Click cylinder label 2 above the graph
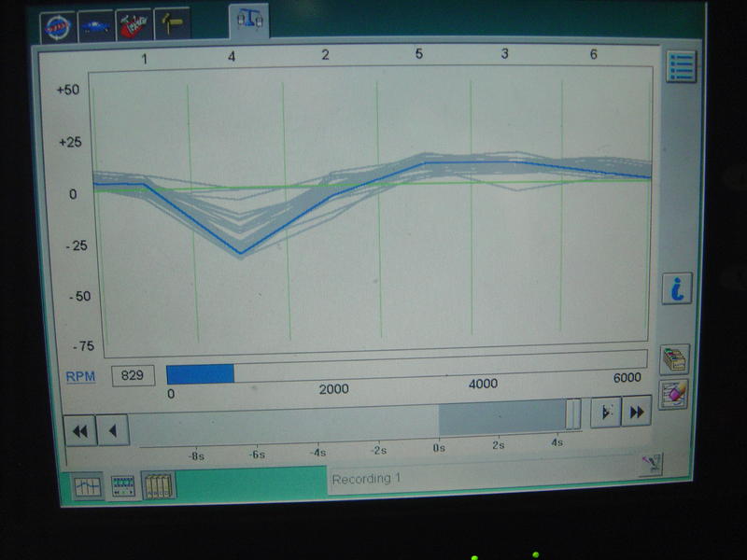Image resolution: width=747 pixels, height=560 pixels. click(325, 55)
